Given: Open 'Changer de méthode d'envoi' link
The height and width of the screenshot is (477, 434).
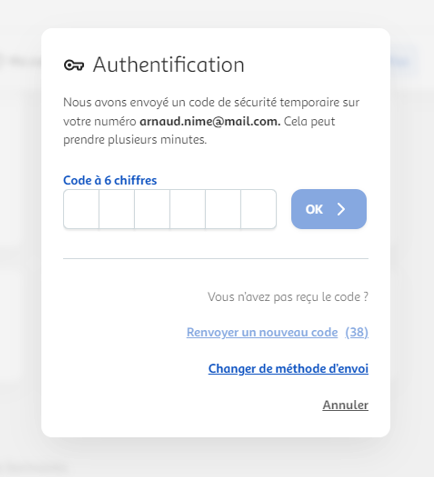Looking at the screenshot, I should (x=288, y=369).
